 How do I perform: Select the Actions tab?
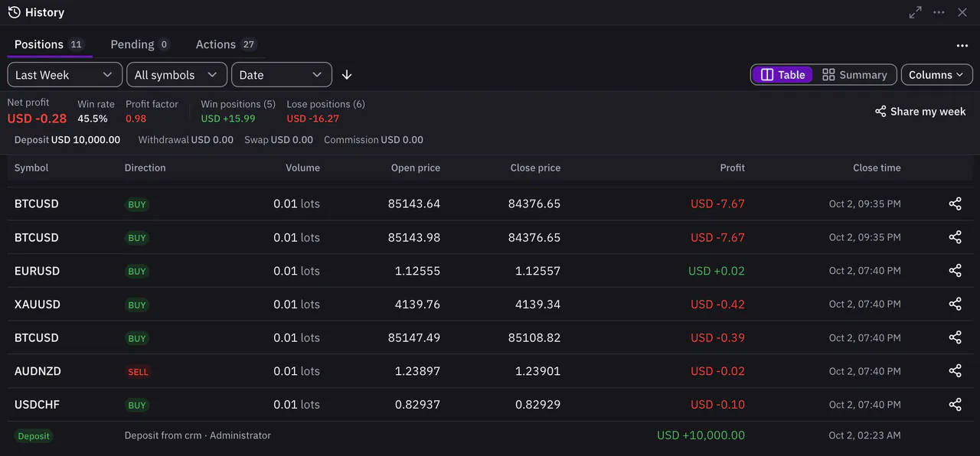(x=226, y=44)
